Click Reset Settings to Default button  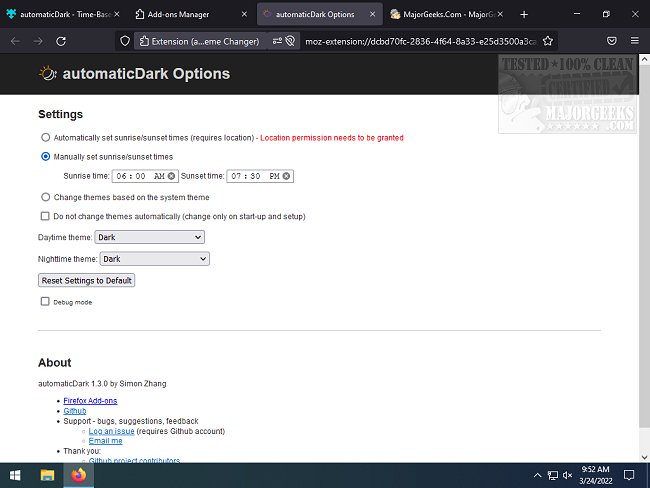click(86, 281)
